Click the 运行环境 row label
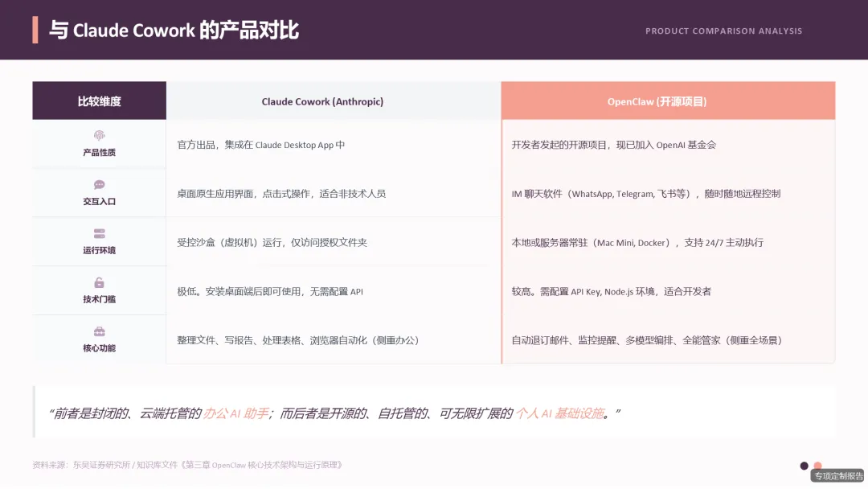Viewport: 868px width, 489px height. (99, 250)
